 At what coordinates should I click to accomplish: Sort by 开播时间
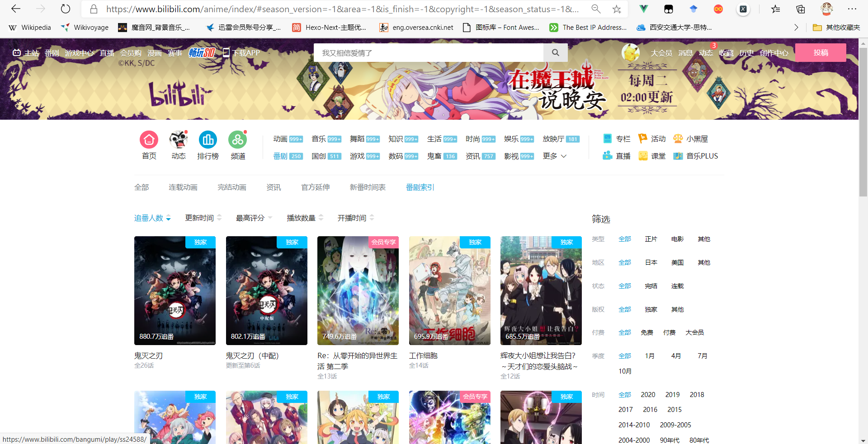[356, 218]
